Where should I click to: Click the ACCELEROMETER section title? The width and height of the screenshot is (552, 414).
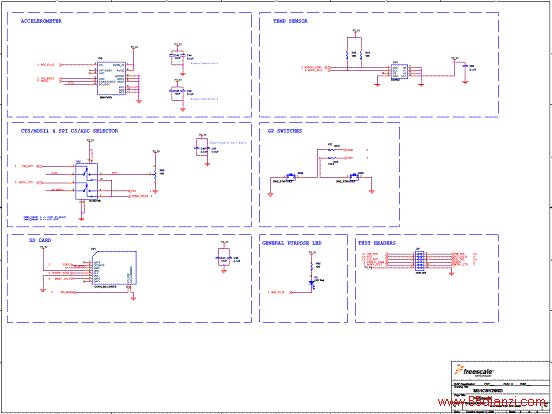(x=42, y=21)
